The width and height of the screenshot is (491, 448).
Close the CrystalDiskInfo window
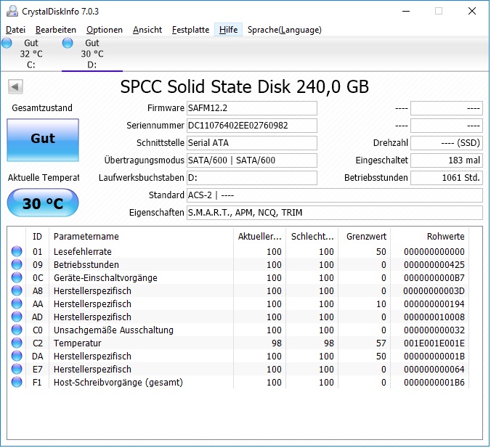(472, 12)
